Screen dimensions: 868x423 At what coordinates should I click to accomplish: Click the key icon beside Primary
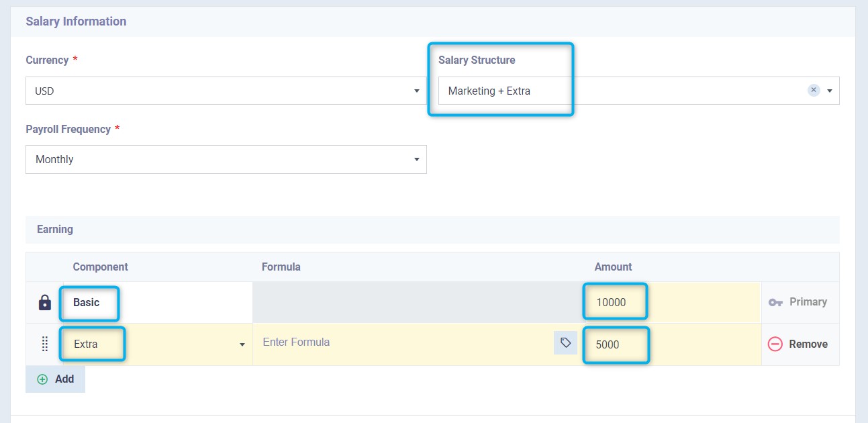(x=776, y=303)
